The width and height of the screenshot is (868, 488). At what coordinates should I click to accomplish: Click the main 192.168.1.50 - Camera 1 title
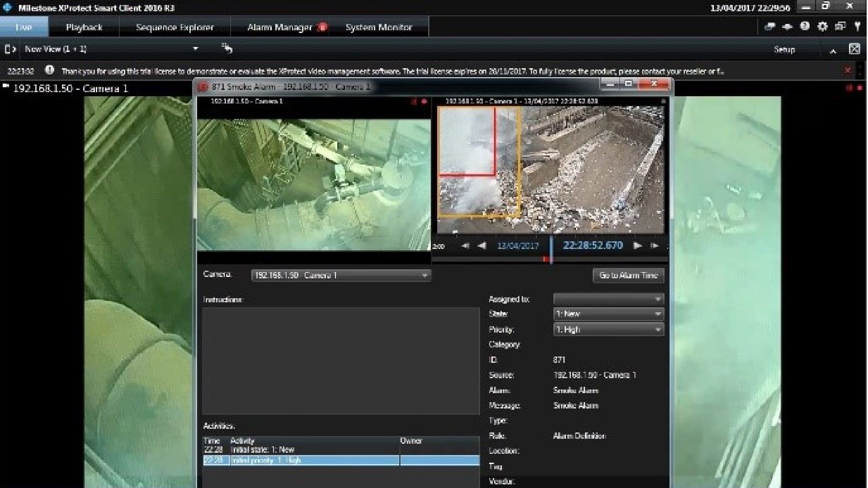tap(71, 89)
